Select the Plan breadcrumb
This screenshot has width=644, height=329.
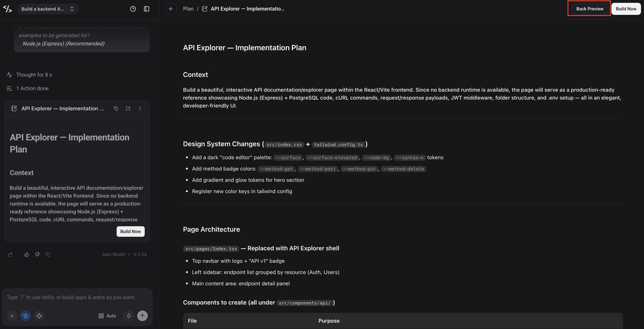tap(188, 9)
